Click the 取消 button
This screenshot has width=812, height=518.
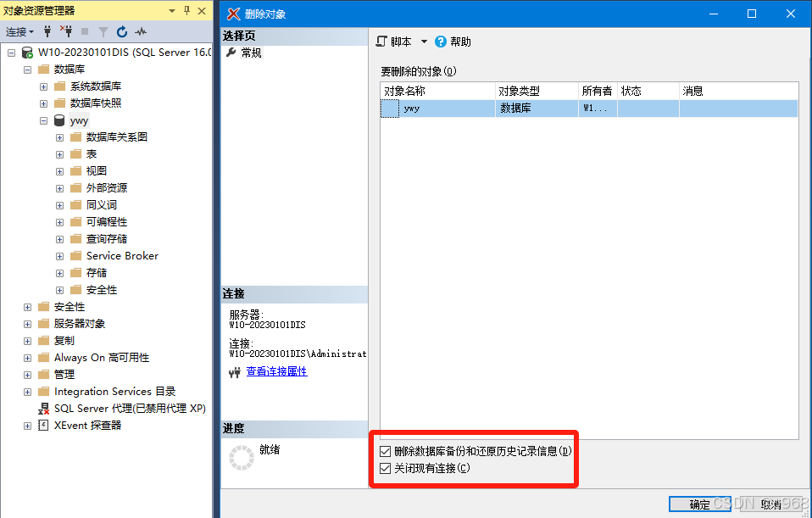click(771, 504)
